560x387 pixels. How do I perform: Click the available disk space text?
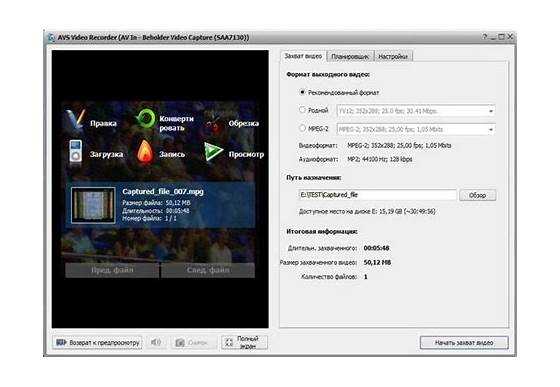coord(367,212)
